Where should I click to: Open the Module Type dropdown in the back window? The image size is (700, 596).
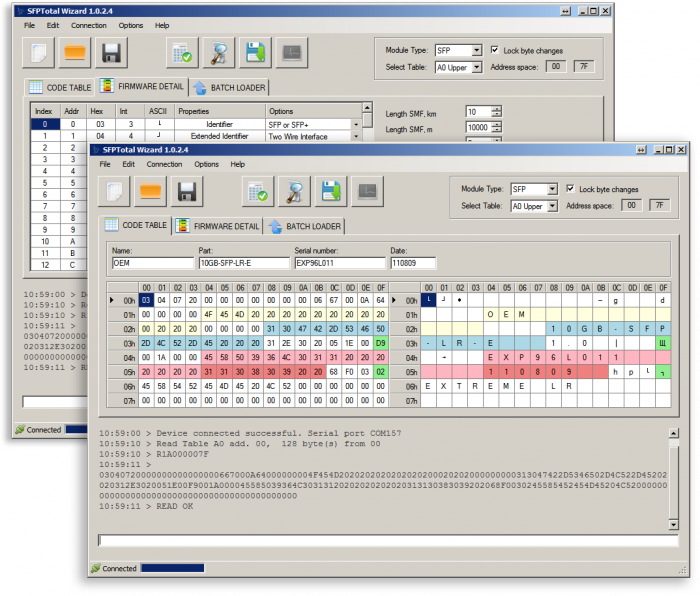477,50
